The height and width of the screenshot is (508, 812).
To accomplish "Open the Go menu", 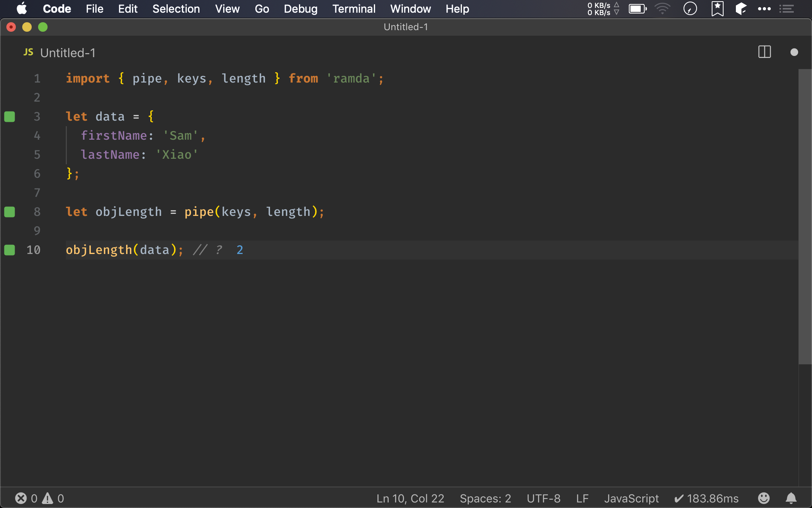I will (262, 9).
